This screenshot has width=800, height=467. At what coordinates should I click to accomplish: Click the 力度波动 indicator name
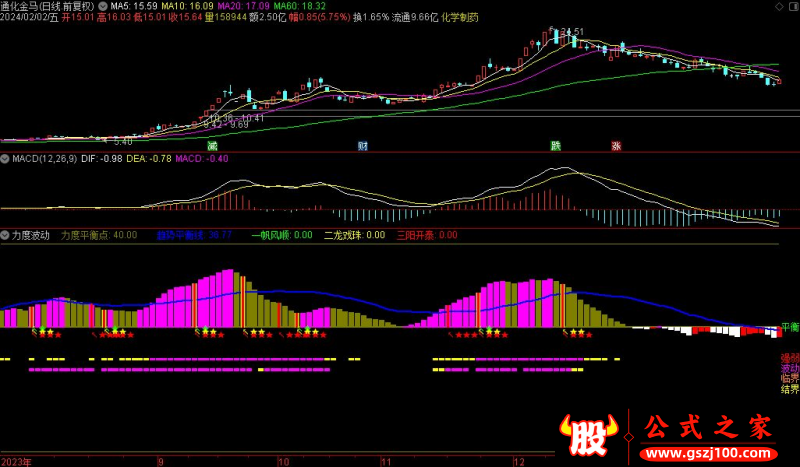[x=30, y=235]
